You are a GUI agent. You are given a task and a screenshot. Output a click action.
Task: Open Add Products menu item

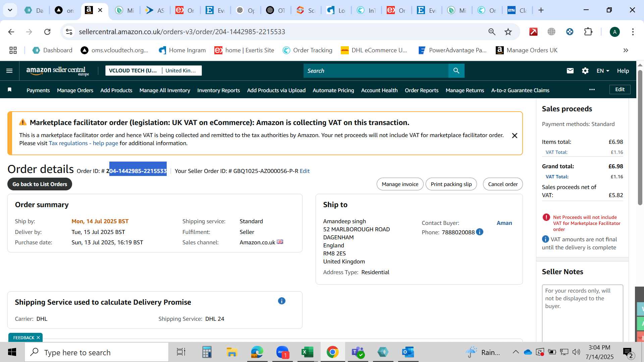[x=116, y=90]
